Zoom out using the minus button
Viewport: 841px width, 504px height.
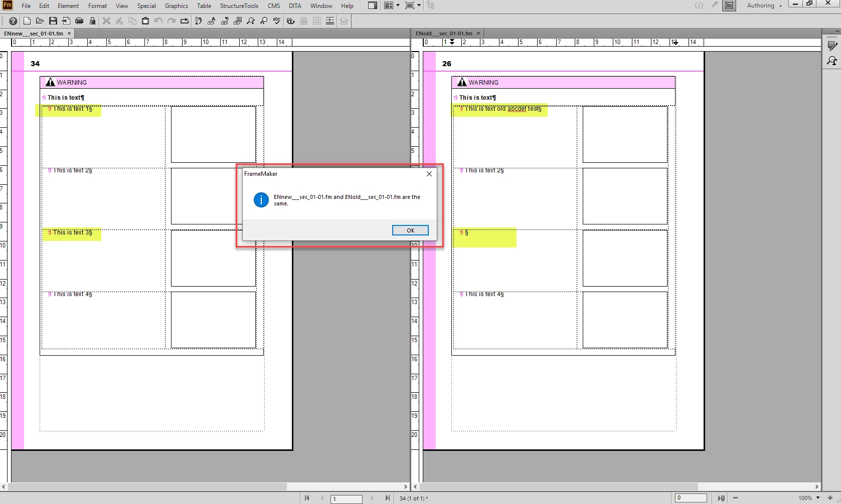[736, 498]
